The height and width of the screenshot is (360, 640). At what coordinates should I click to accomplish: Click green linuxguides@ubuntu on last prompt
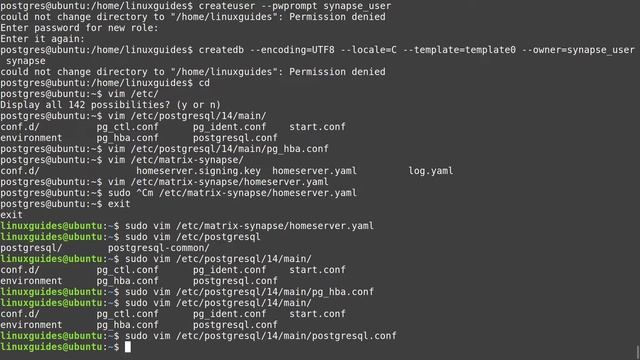(51, 347)
